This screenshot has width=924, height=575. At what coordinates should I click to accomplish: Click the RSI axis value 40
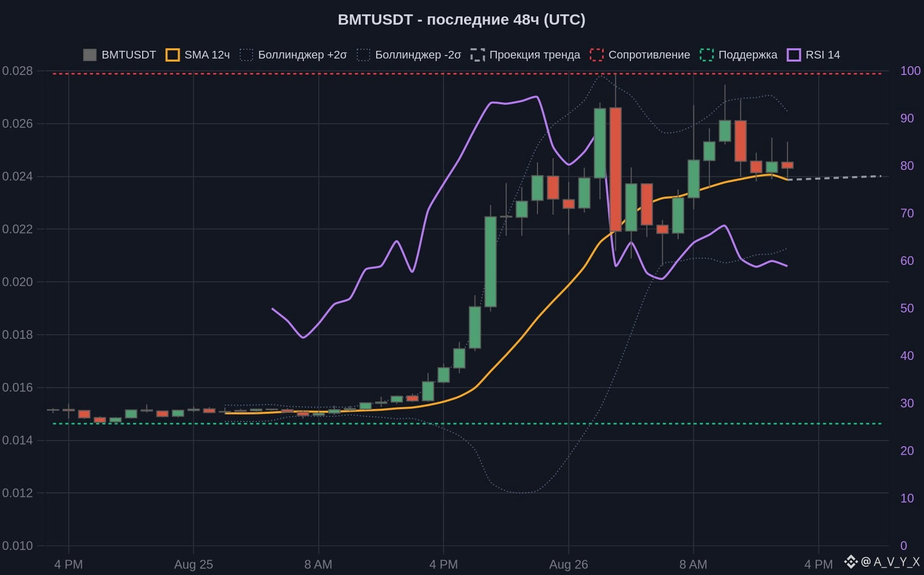click(907, 356)
